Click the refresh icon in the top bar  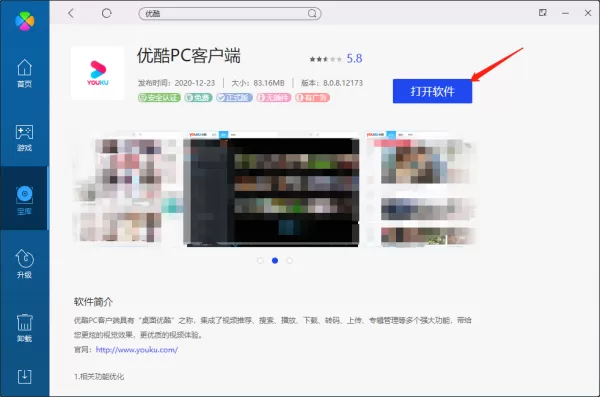click(106, 13)
